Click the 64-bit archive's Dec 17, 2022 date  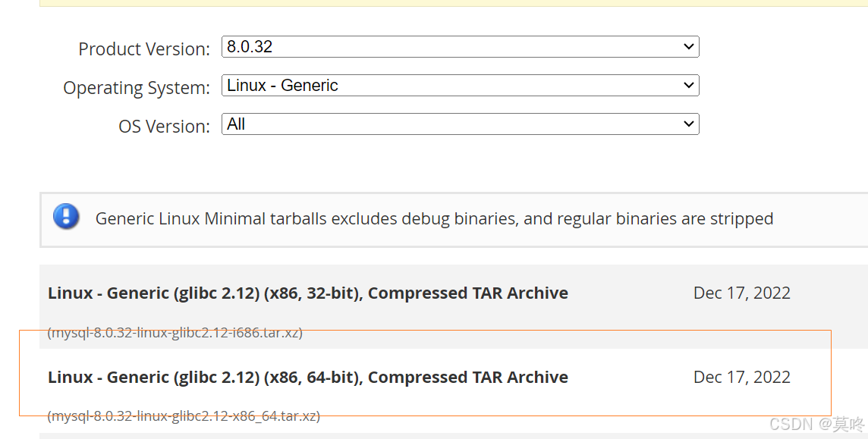pyautogui.click(x=741, y=378)
